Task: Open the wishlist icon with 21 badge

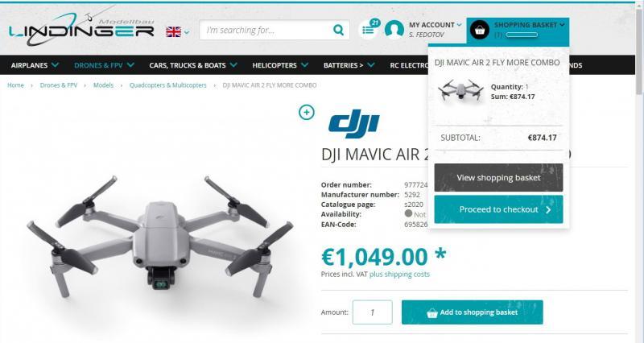Action: click(x=369, y=30)
